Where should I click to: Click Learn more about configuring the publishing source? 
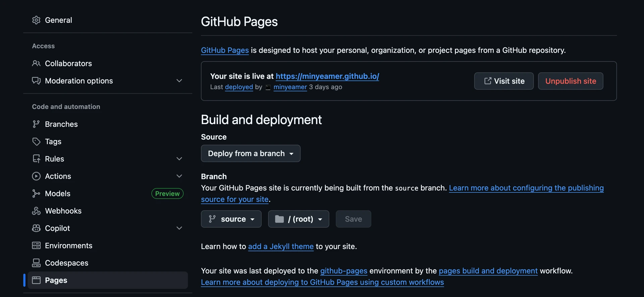coord(526,188)
